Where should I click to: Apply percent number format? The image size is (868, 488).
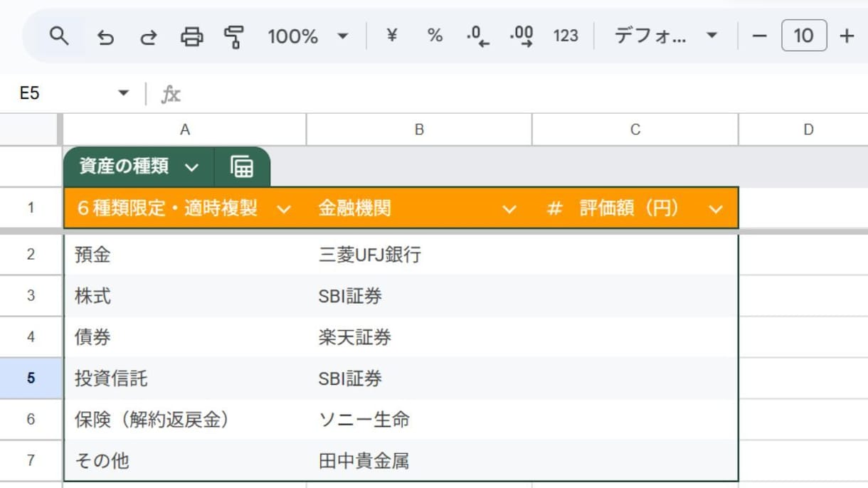[x=435, y=36]
